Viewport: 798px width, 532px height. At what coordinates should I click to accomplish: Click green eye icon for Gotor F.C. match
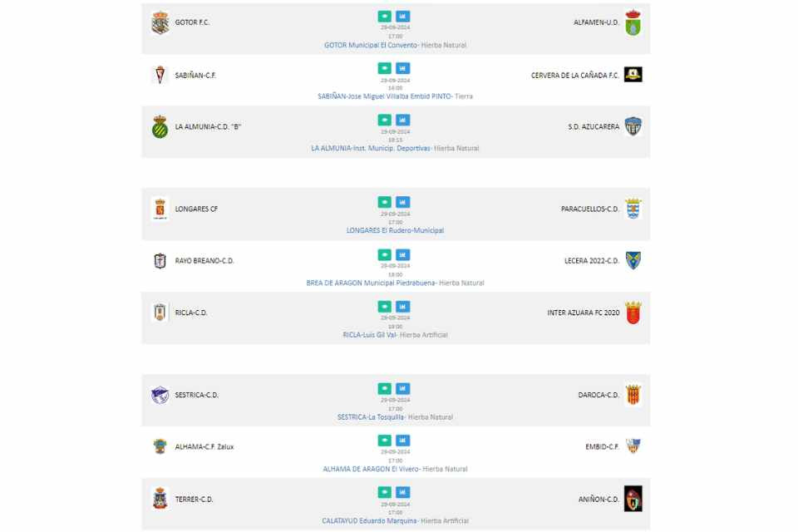385,17
